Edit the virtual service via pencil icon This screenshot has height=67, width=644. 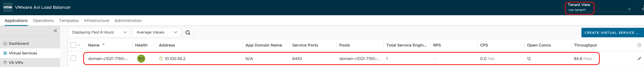(639, 59)
